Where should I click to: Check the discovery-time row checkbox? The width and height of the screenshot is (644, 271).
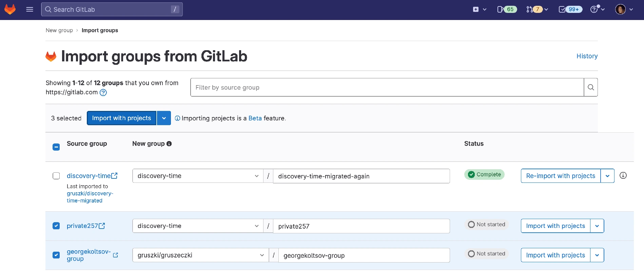point(56,176)
